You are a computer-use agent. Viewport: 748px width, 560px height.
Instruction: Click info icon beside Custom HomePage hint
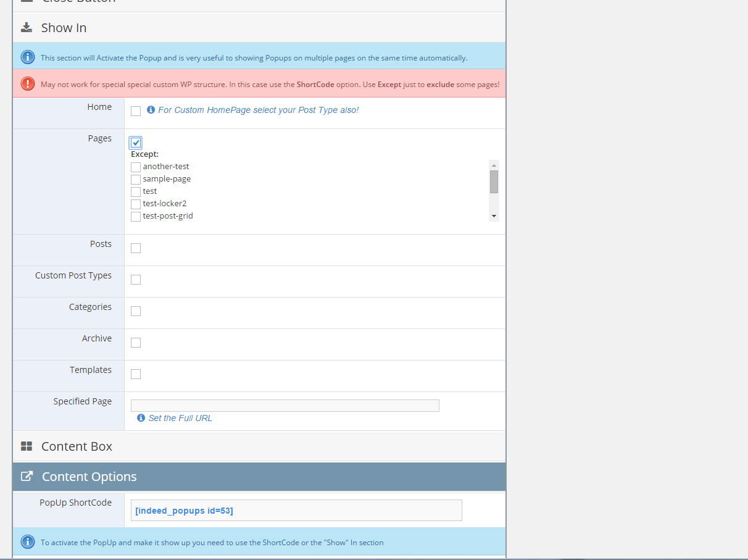tap(151, 110)
